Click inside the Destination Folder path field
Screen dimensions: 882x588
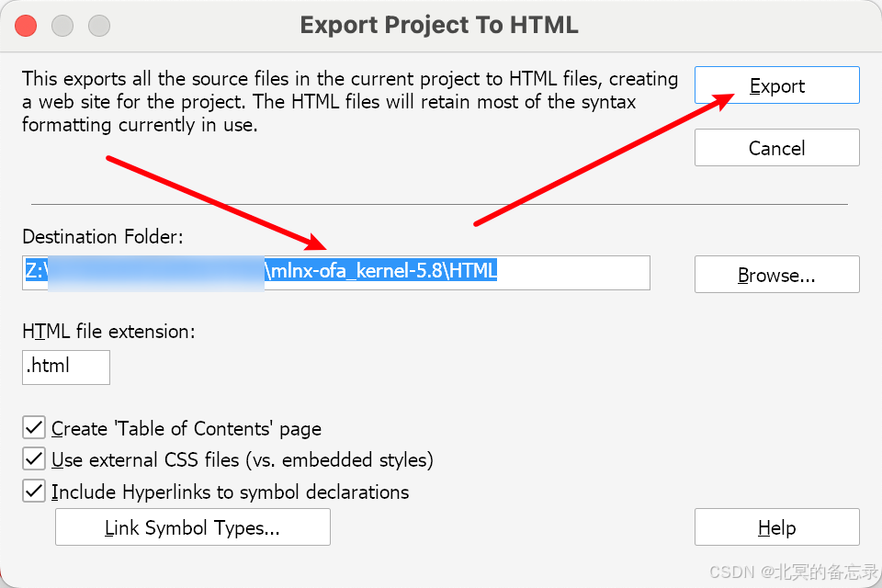[x=336, y=273]
